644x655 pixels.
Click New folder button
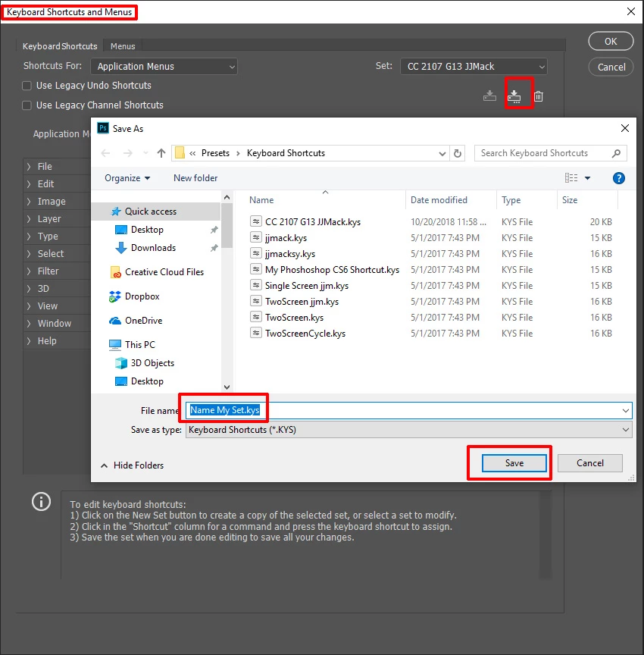(x=195, y=178)
